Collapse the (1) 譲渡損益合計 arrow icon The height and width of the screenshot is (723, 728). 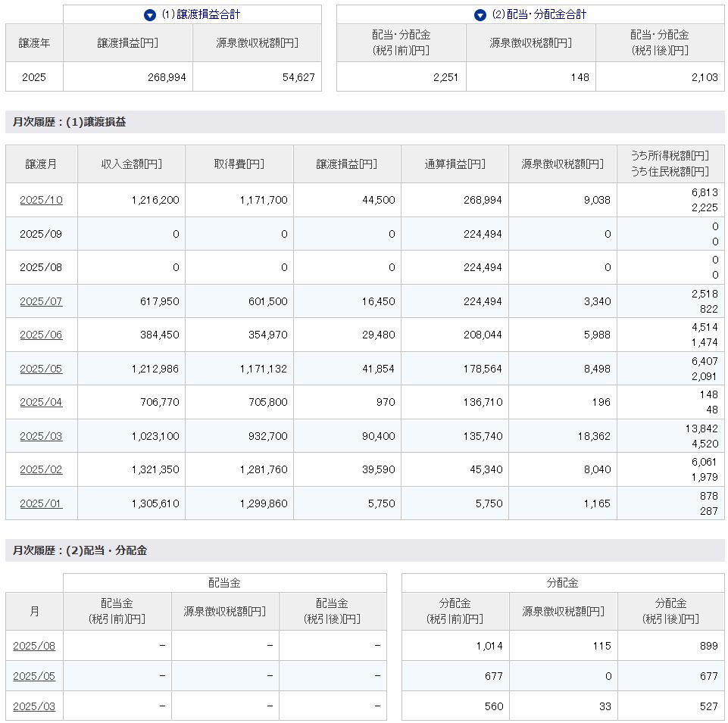click(x=150, y=15)
